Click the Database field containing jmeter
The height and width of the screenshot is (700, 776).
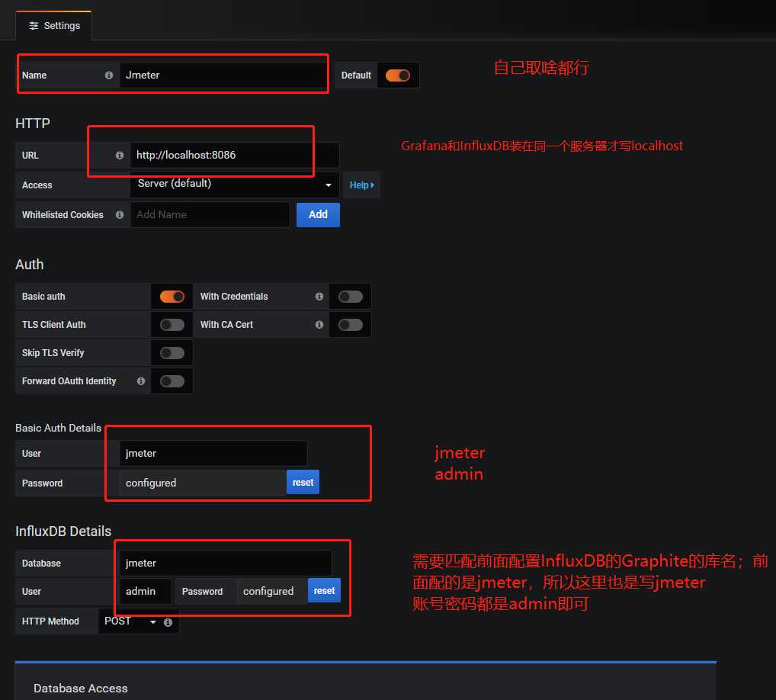225,564
